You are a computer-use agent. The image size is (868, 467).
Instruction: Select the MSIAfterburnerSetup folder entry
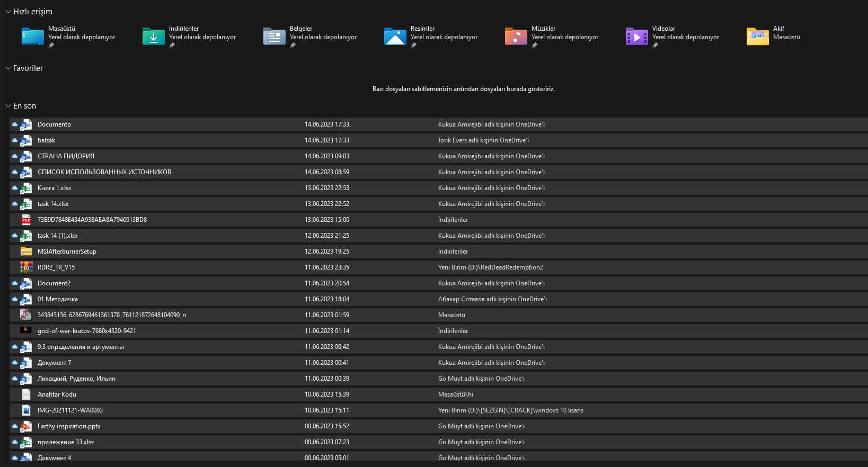pyautogui.click(x=67, y=252)
